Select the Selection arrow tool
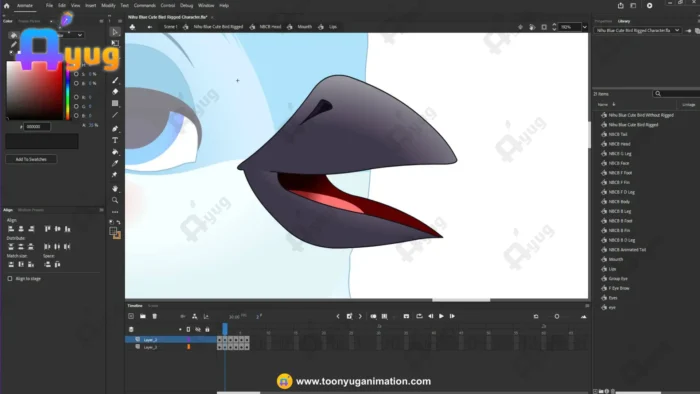 115,32
